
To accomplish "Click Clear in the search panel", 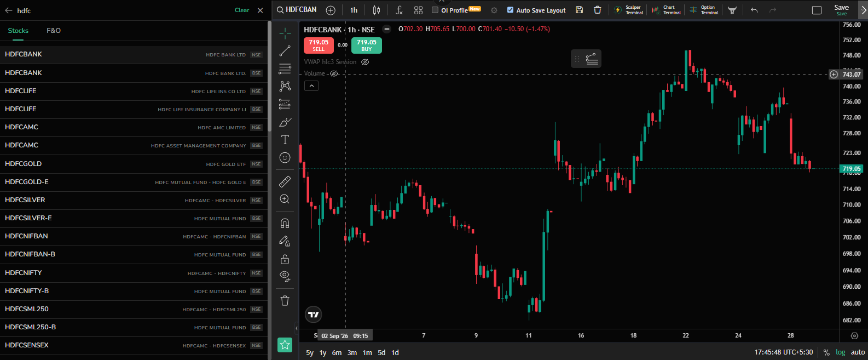I will [x=242, y=10].
